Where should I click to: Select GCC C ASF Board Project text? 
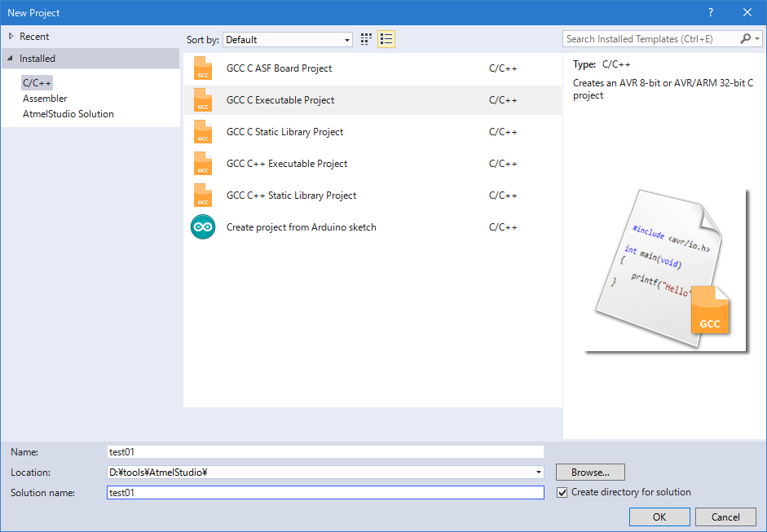[x=279, y=68]
